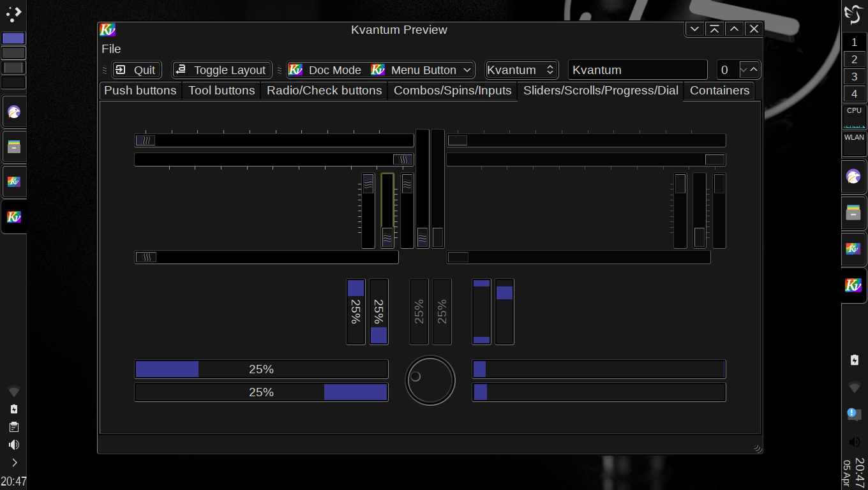Viewport: 868px width, 490px height.
Task: Open the Radio/Check buttons tab
Action: 324,91
